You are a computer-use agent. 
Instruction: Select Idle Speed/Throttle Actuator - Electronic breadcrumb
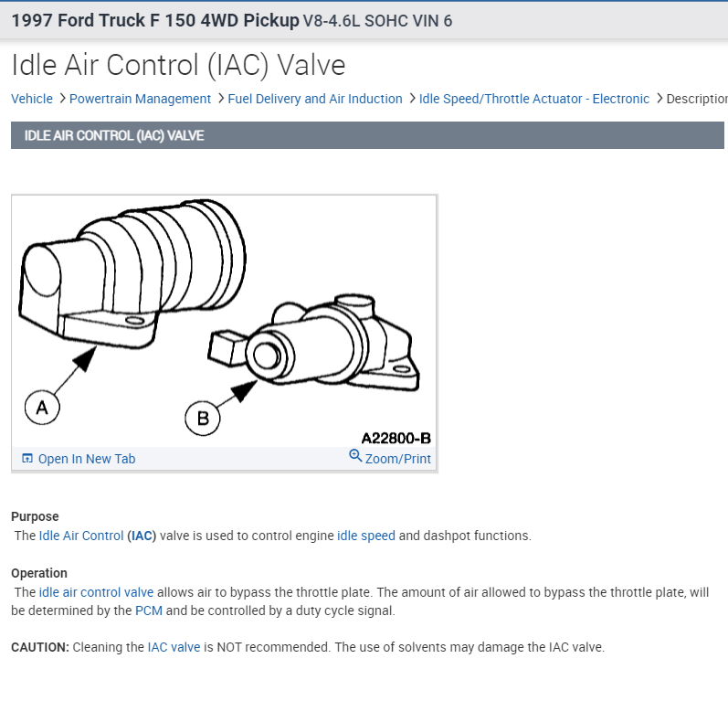(534, 99)
